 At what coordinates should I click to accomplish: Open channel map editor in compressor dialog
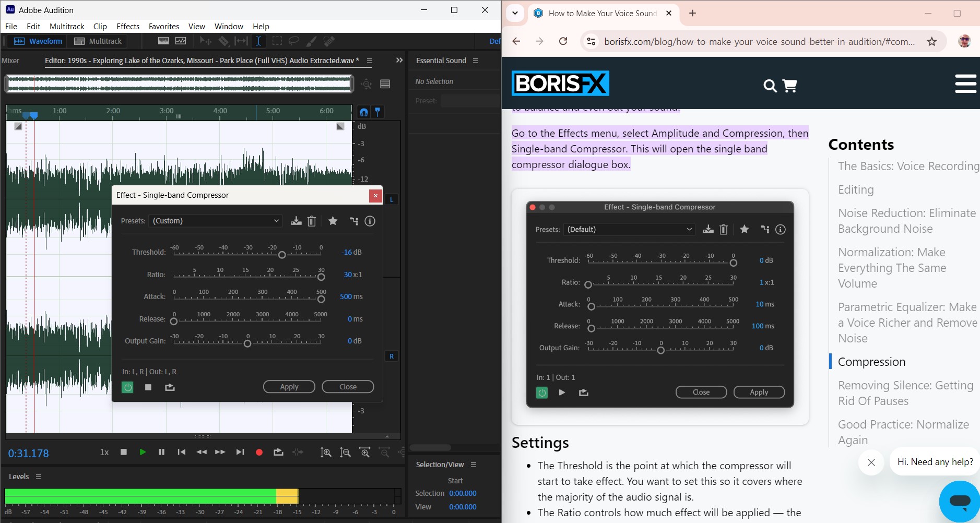[x=354, y=221]
